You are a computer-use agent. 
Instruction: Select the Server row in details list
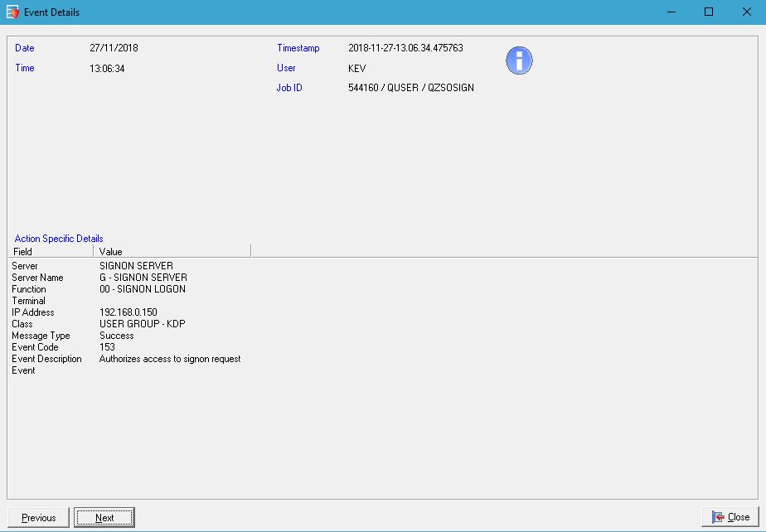tap(25, 266)
